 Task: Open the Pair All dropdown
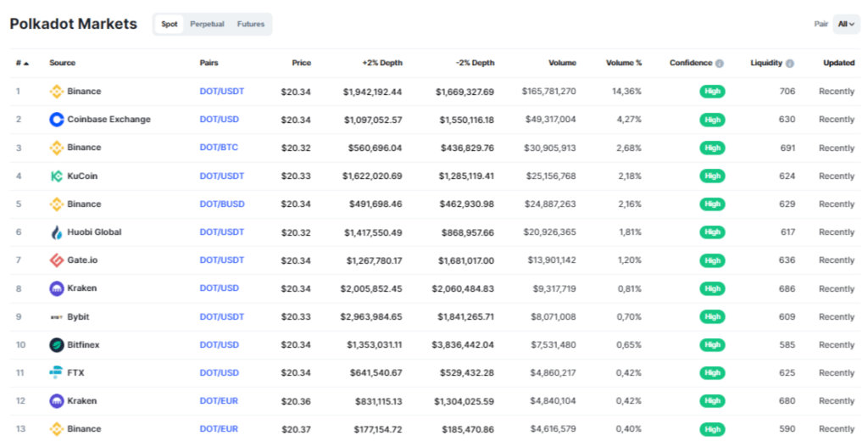click(846, 25)
